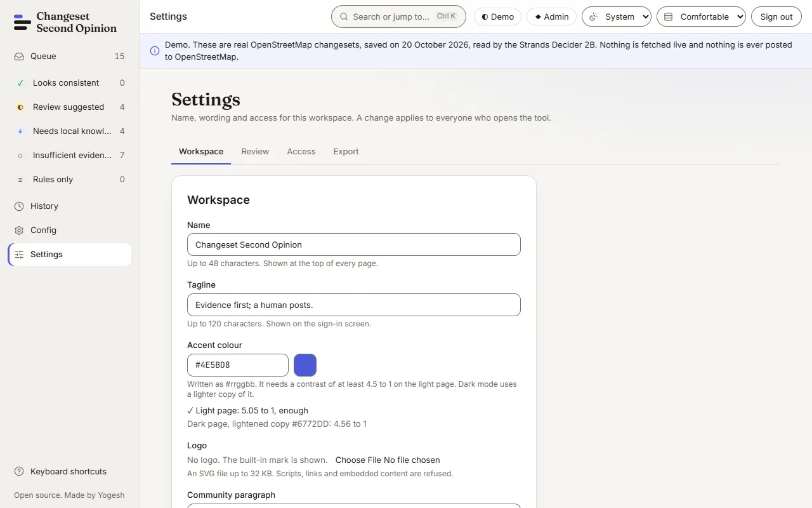The image size is (812, 508).
Task: Open History via its clock icon
Action: pos(19,206)
